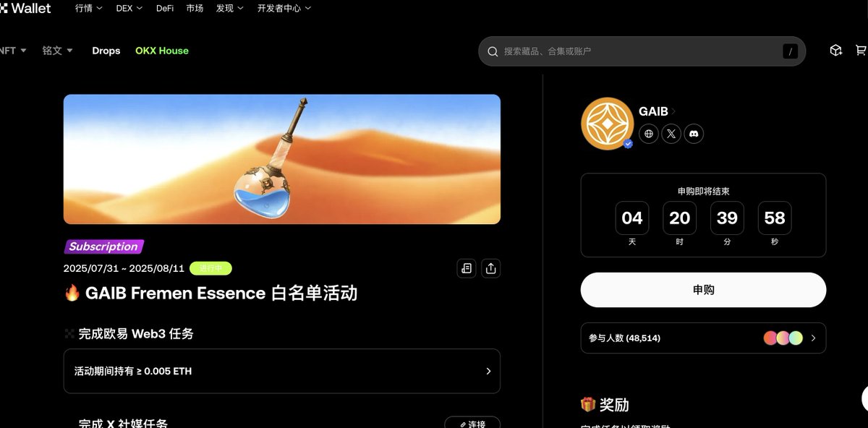Expand the DEX dropdown menu
This screenshot has width=868, height=428.
click(129, 8)
